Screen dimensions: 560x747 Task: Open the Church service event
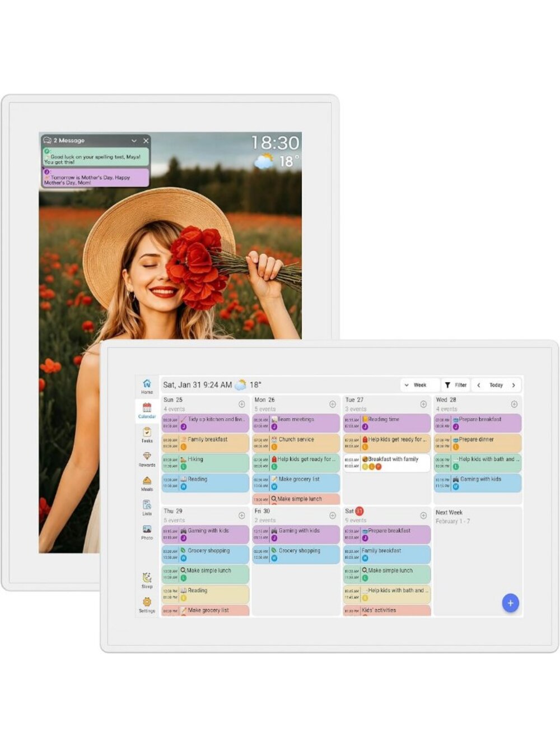(296, 443)
